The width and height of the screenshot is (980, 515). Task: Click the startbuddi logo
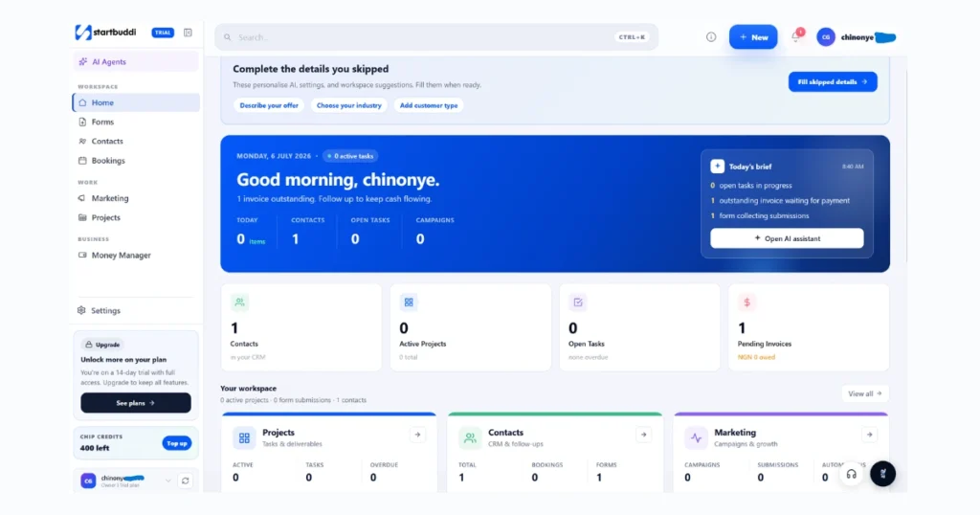pos(105,32)
